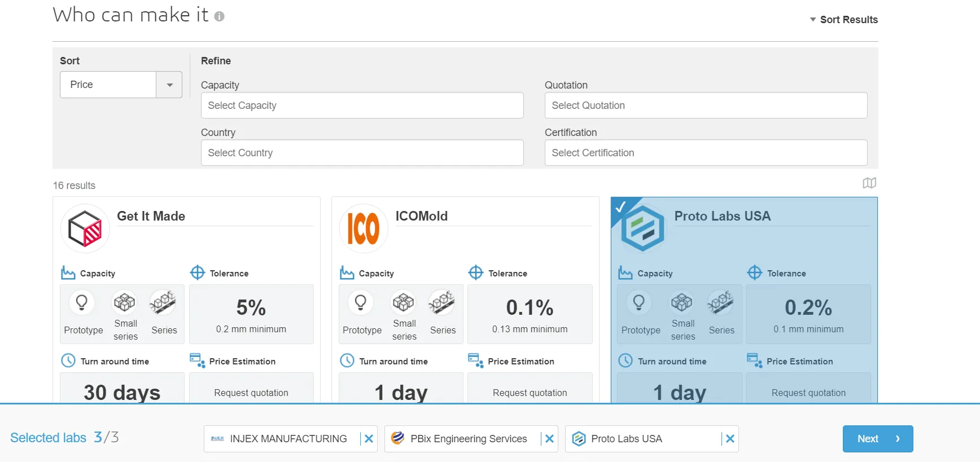
Task: Click Get It Made's Prototype lightbulb icon
Action: 82,302
